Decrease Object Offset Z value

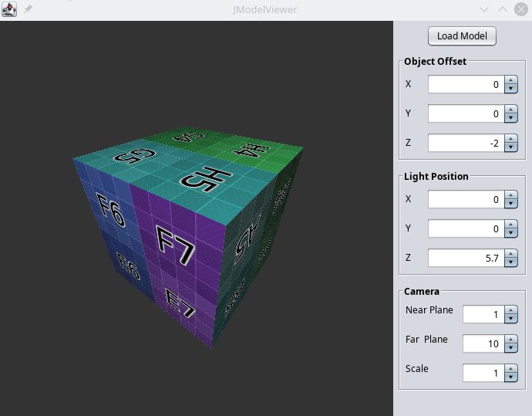pyautogui.click(x=511, y=147)
